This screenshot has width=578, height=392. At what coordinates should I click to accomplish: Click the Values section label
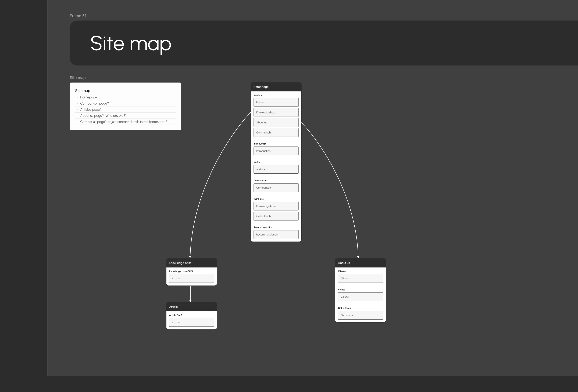click(x=341, y=290)
